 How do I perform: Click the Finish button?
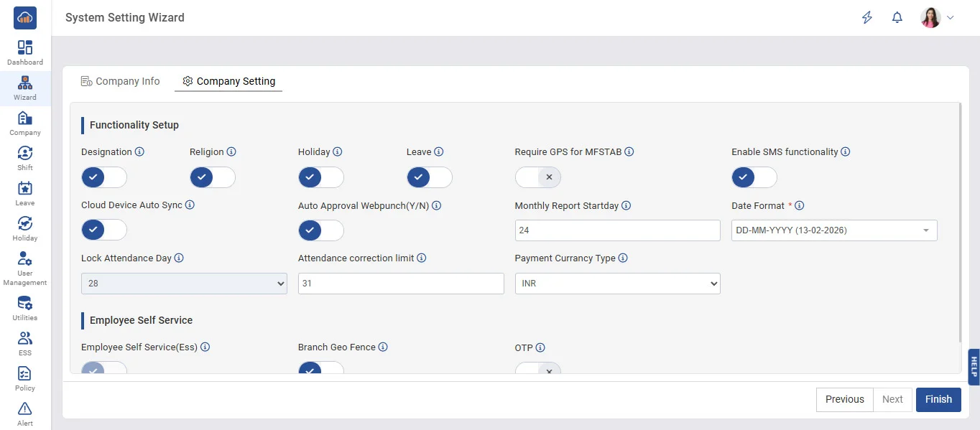coord(938,400)
